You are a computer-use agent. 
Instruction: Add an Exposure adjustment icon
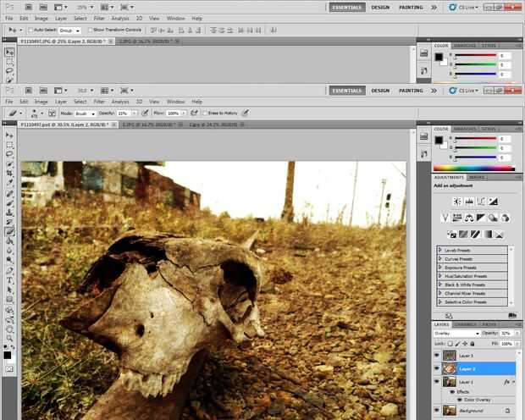(x=493, y=202)
